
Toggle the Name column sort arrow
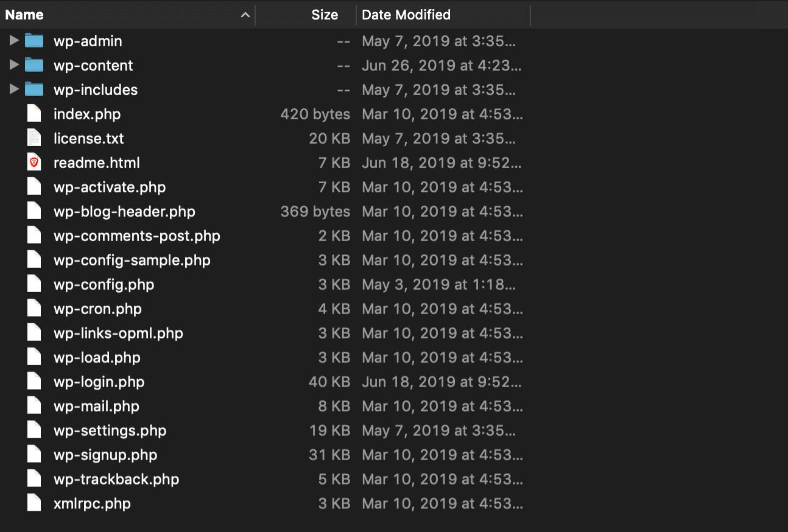pyautogui.click(x=245, y=15)
